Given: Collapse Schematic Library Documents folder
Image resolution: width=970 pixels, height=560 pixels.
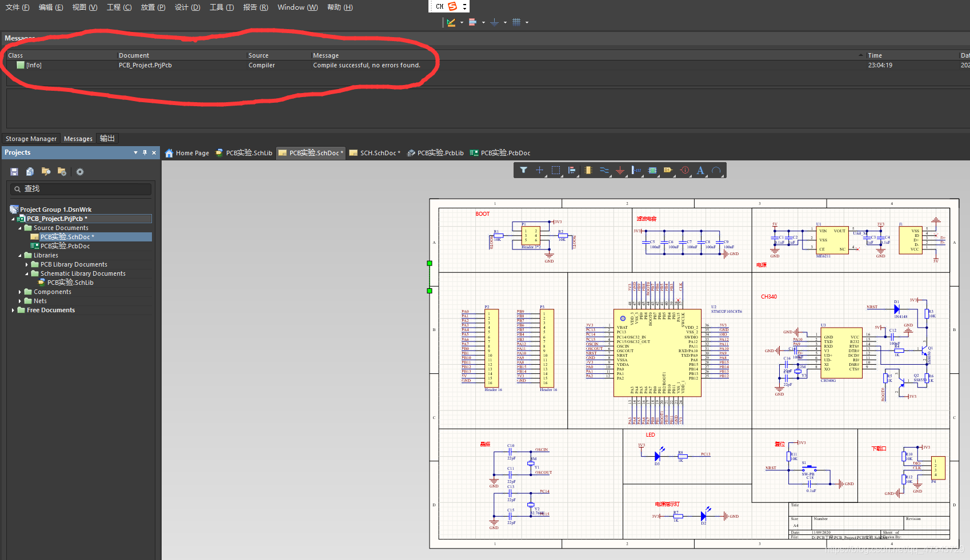Looking at the screenshot, I should [x=27, y=273].
